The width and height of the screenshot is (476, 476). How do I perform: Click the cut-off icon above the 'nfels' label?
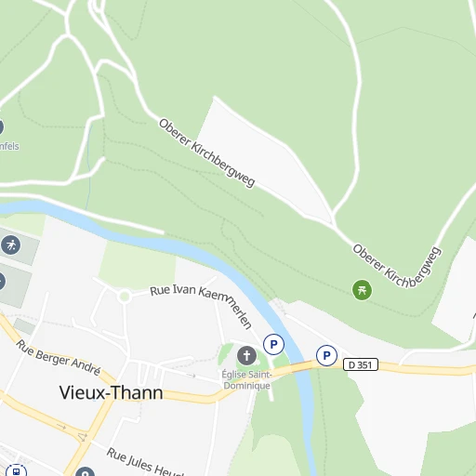[x=1, y=127]
